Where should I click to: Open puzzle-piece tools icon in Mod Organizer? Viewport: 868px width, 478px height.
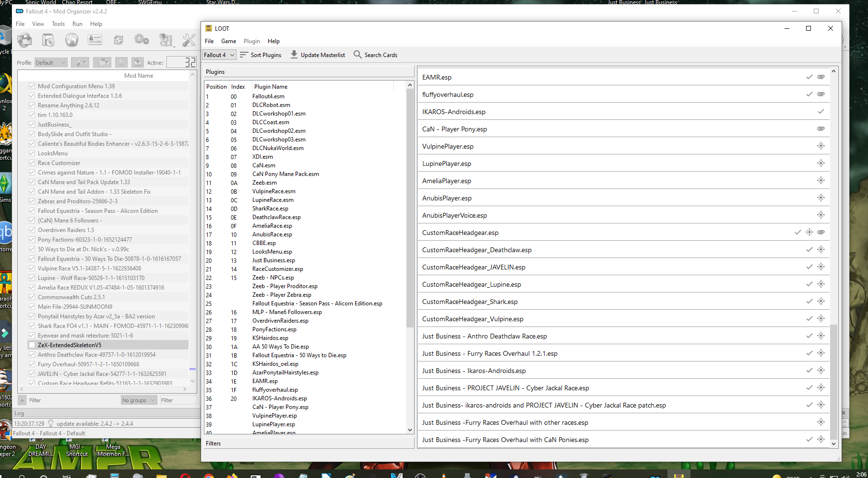pyautogui.click(x=166, y=40)
